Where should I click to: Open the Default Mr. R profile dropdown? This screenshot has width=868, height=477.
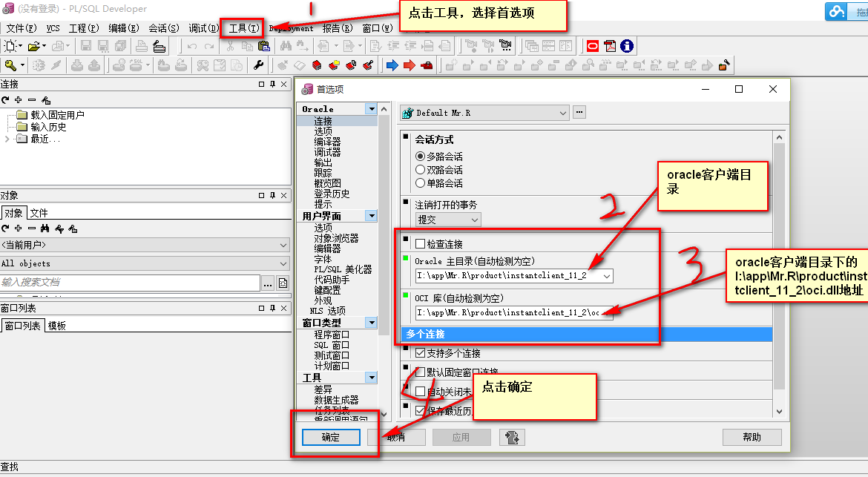coord(564,113)
